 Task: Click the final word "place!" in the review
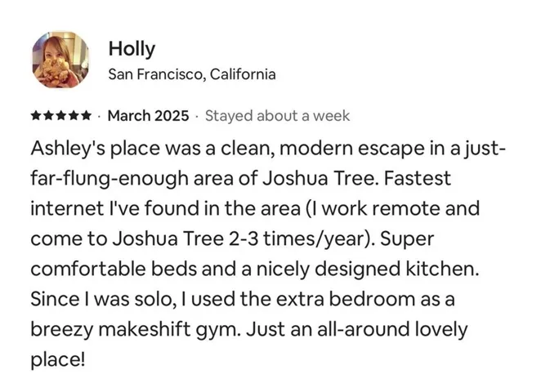pyautogui.click(x=57, y=359)
